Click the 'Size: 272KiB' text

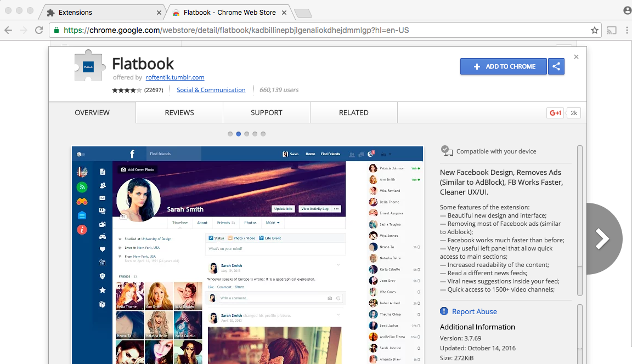[456, 358]
